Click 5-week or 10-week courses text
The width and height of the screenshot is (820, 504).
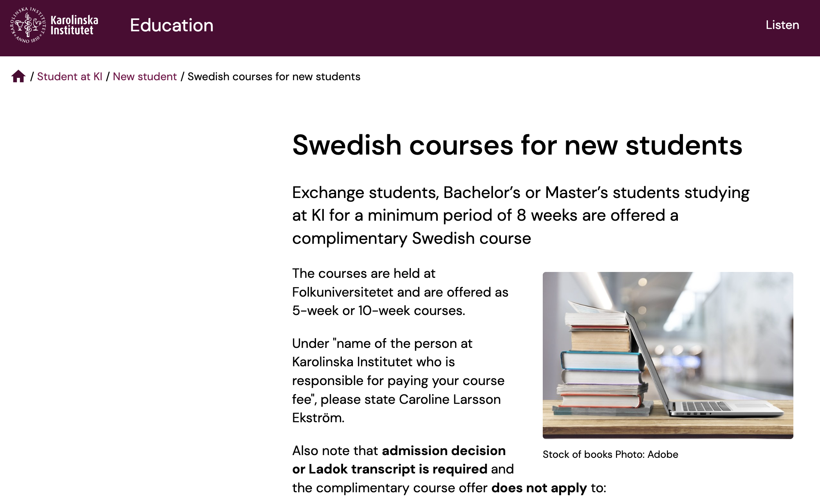(x=379, y=310)
